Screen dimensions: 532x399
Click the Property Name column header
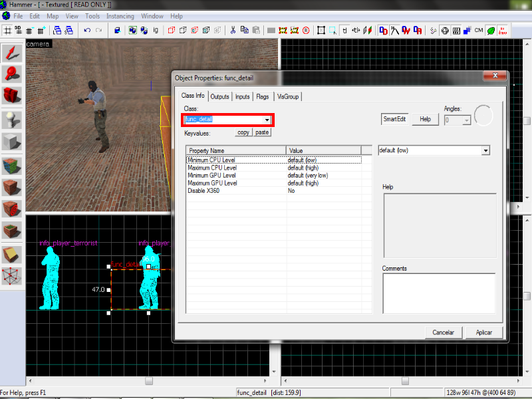pos(236,150)
